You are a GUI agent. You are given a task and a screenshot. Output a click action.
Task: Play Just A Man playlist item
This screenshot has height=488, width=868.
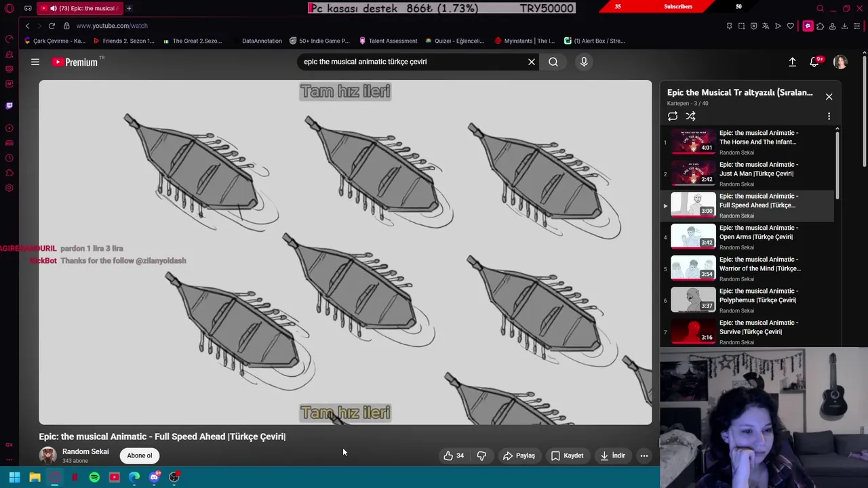(747, 174)
